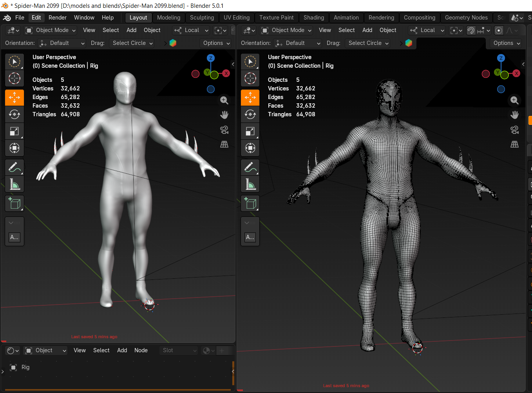
Task: Click the zoom magnifier gizmo in left viewport
Action: pyautogui.click(x=224, y=100)
